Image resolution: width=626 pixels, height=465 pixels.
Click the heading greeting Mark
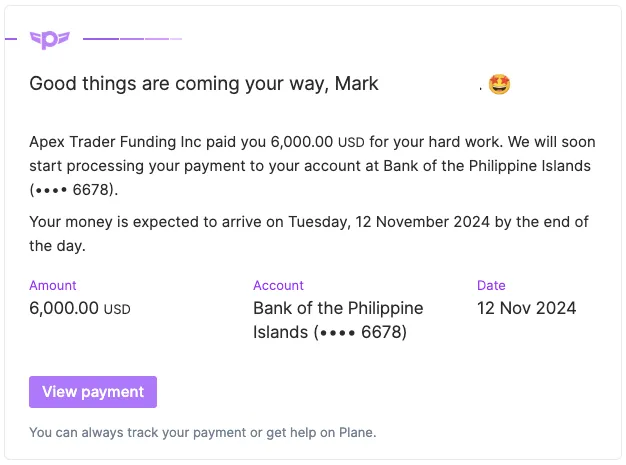(204, 84)
